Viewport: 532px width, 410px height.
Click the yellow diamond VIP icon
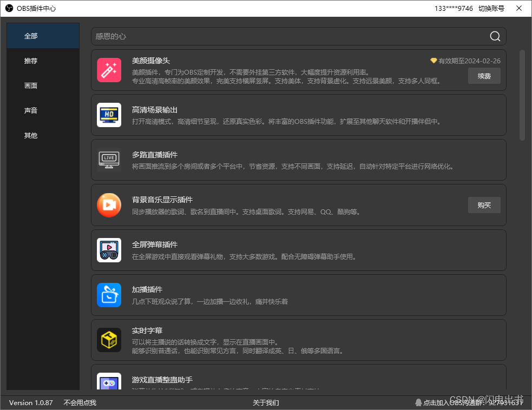pyautogui.click(x=434, y=61)
